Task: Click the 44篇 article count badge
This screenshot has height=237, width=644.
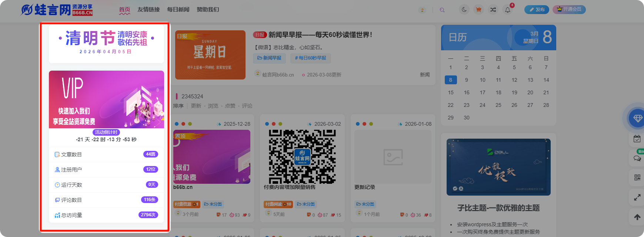Action: pos(151,154)
